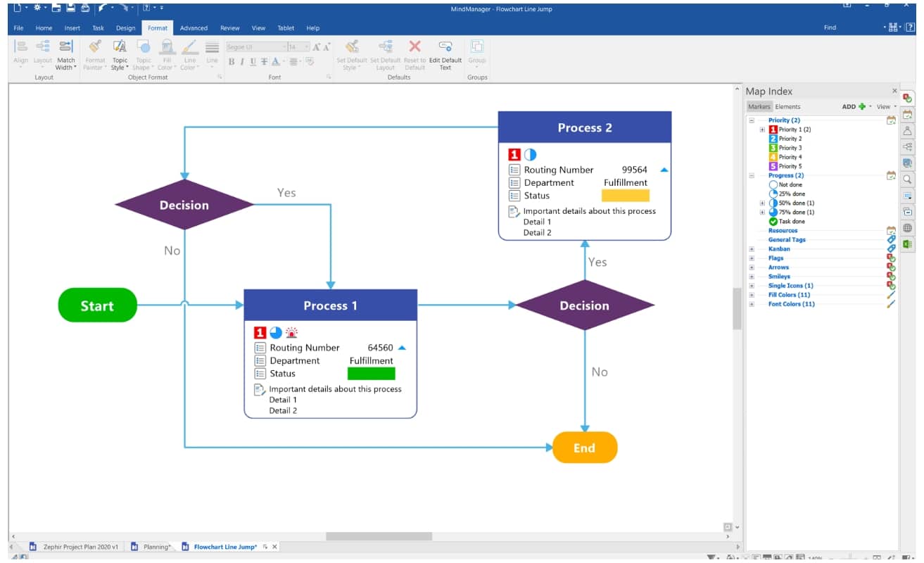Open the Advanced ribbon tab
924x563 pixels.
click(194, 28)
